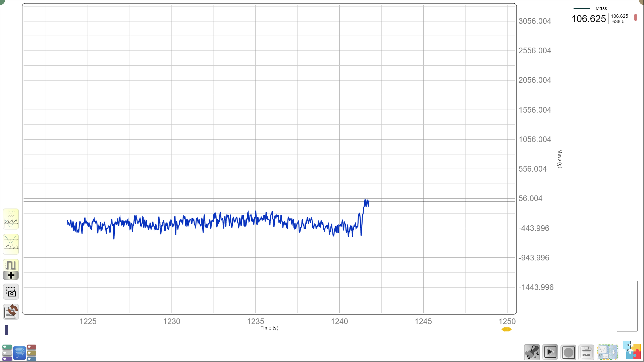Click the red indicator beside the Mass value
Viewport: 644px width, 362px height.
[x=635, y=17]
